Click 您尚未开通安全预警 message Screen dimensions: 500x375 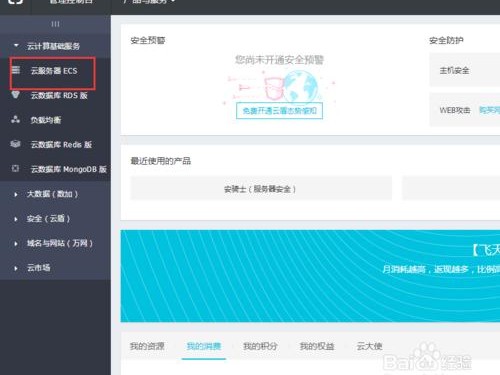(279, 60)
